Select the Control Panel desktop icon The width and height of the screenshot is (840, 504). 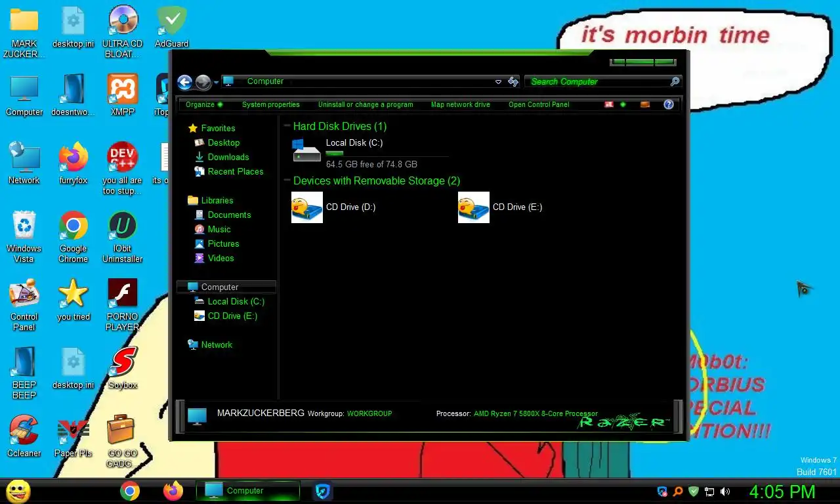click(24, 305)
